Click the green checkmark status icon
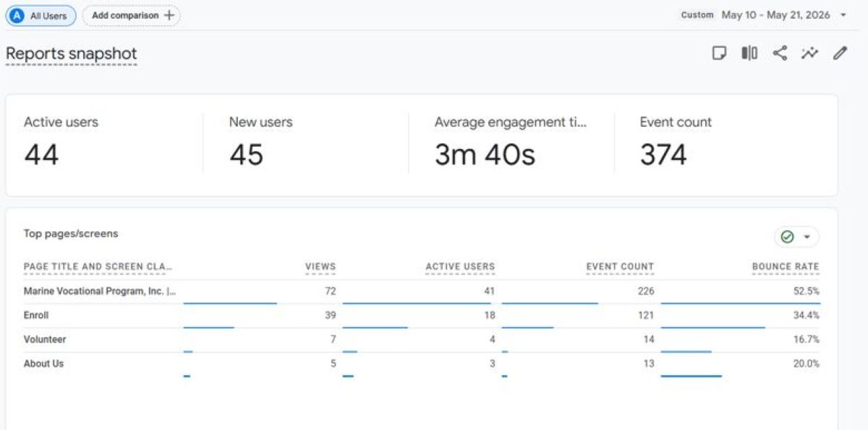868x430 pixels. (x=788, y=237)
